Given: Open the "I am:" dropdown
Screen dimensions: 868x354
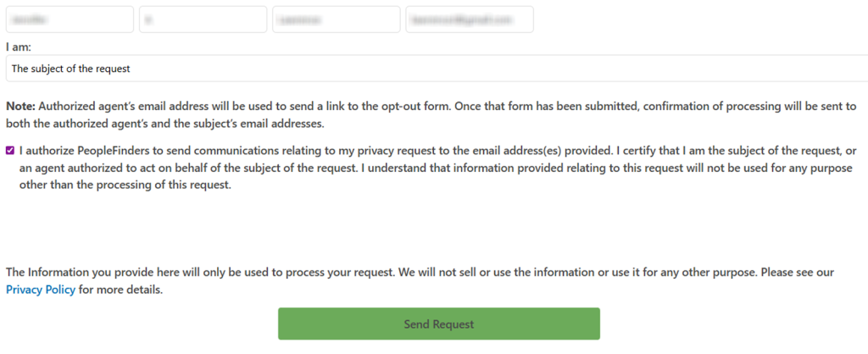Looking at the screenshot, I should coord(437,68).
